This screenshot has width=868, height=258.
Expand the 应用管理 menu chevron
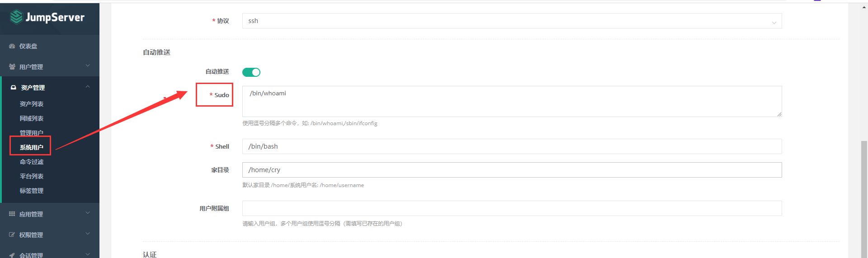[x=88, y=213]
